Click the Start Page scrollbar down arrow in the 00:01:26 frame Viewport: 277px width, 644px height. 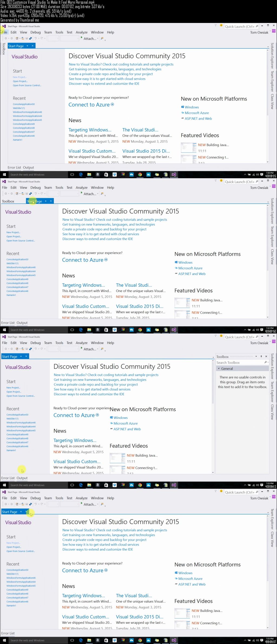tap(268, 162)
